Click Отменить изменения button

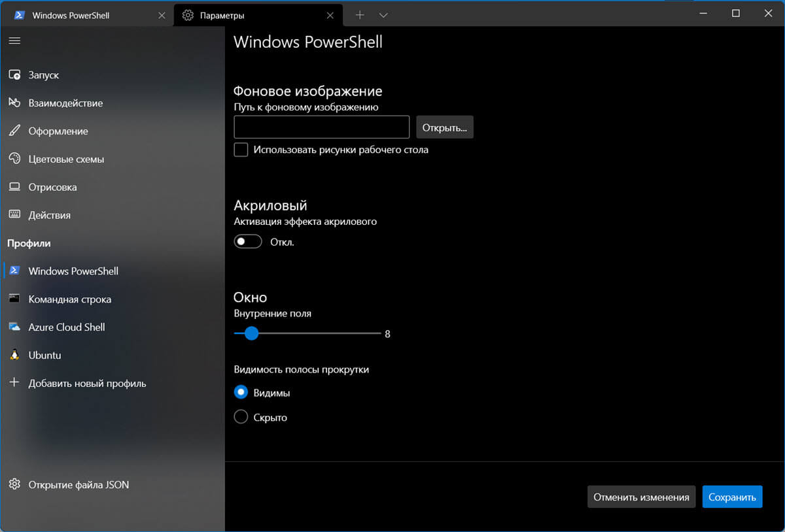click(x=641, y=497)
